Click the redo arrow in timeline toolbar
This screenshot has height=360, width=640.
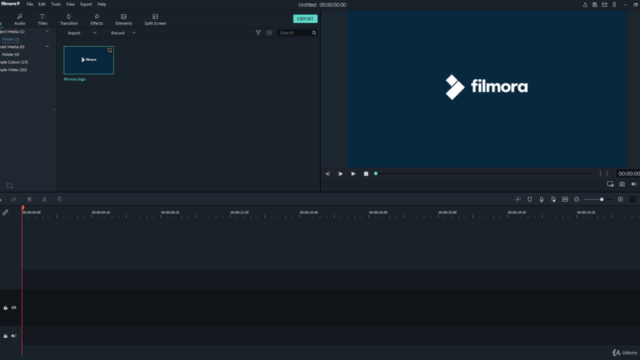click(x=13, y=200)
